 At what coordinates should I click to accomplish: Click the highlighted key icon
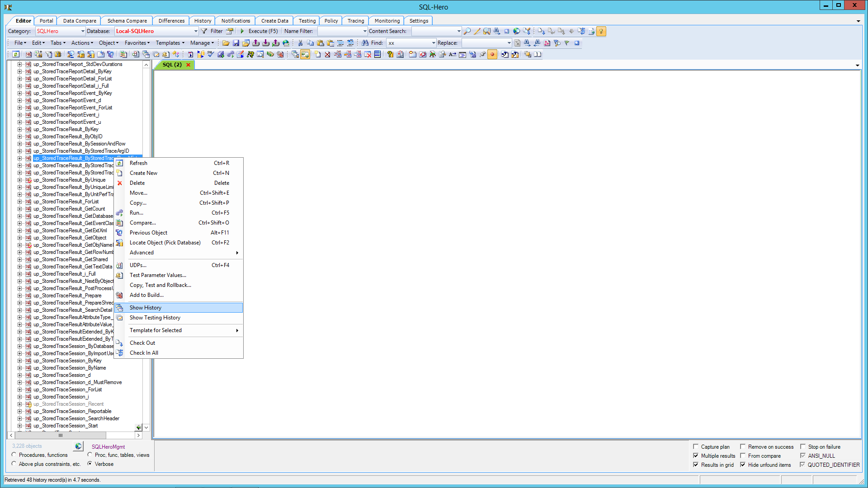tap(601, 31)
